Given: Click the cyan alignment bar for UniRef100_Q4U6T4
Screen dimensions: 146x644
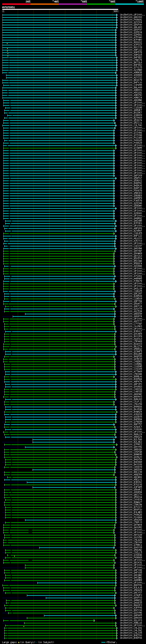Looking at the screenshot, I should point(64,316).
